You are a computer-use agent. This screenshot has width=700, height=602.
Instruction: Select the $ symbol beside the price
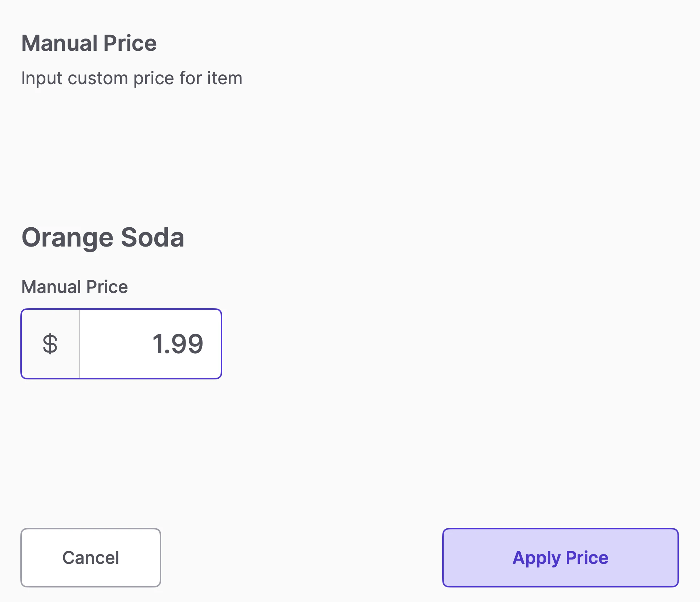point(50,343)
